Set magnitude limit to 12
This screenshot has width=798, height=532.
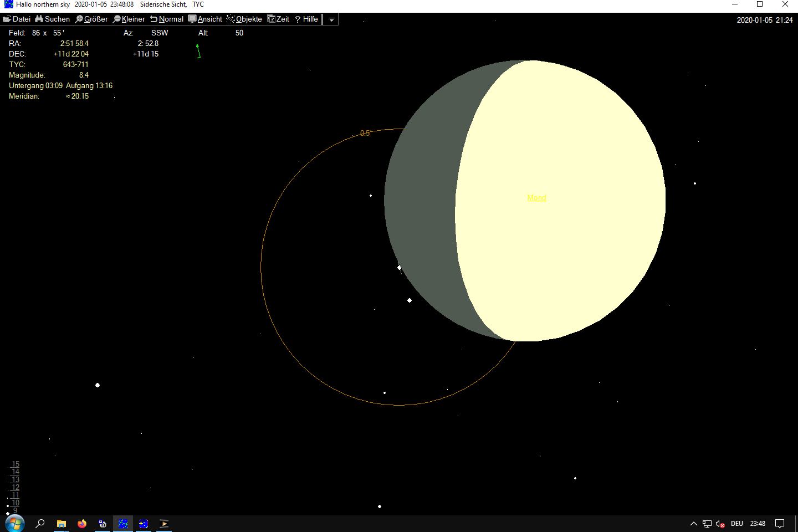click(x=16, y=488)
